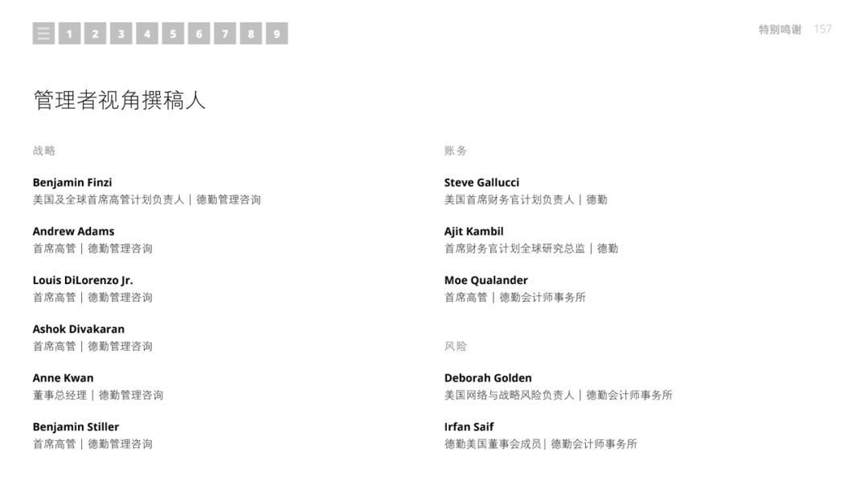Click the title 管理者视角撰稿人
Screen dimensions: 868x489
[120, 101]
